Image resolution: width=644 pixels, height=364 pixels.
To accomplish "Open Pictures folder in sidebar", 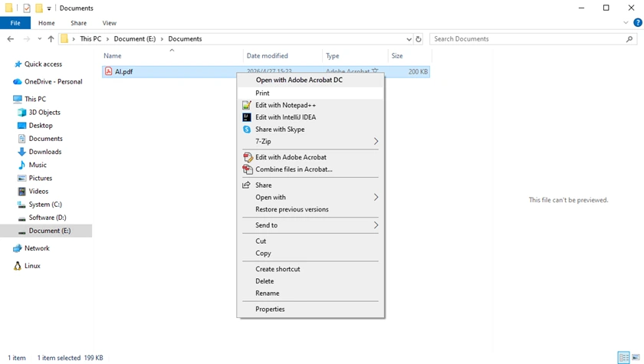I will pos(40,178).
